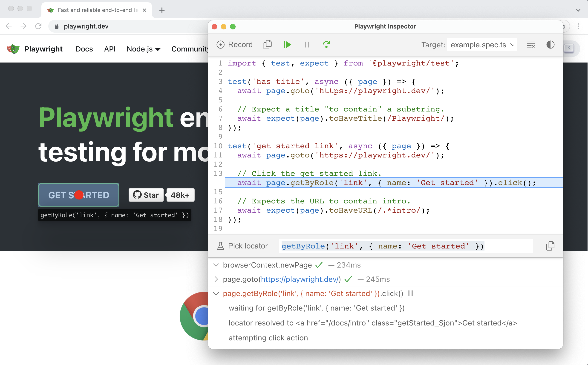This screenshot has height=365, width=588.
Task: Click the 'waiting for getByRole' log line
Action: coord(317,308)
